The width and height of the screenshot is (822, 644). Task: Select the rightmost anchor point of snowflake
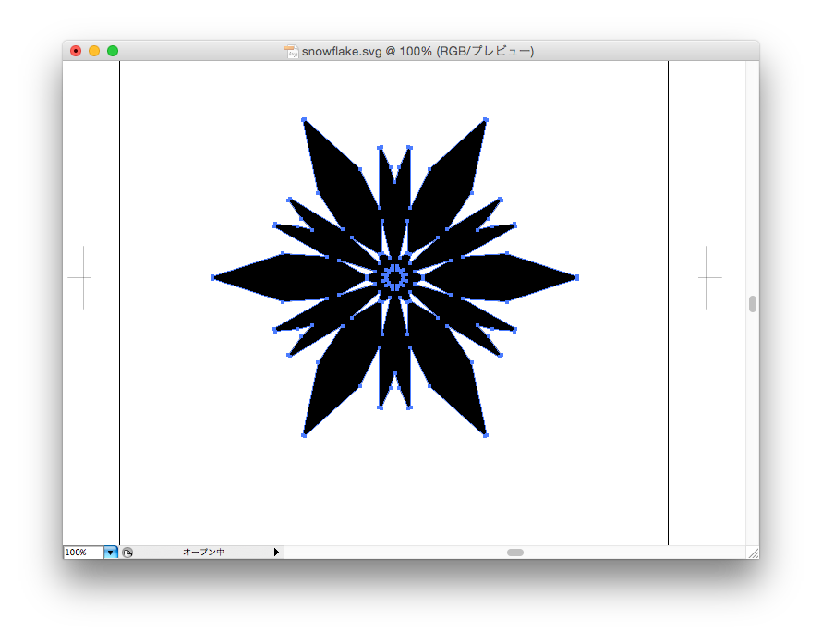pyautogui.click(x=577, y=277)
